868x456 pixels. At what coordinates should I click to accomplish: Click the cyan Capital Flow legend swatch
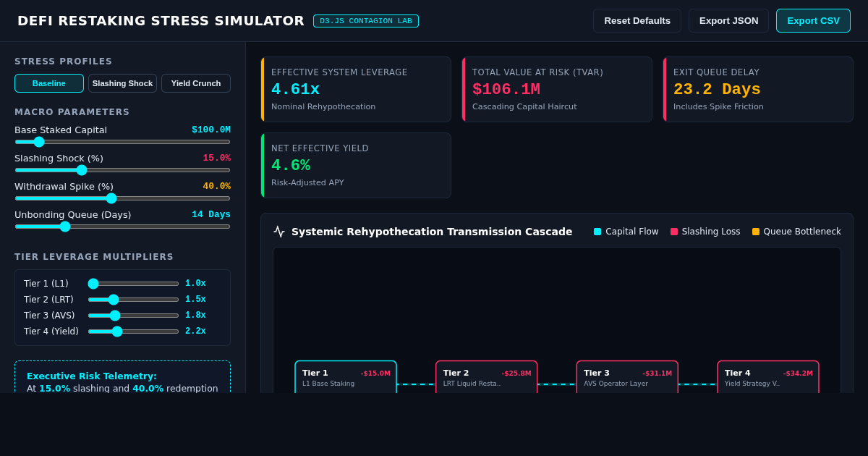pyautogui.click(x=597, y=232)
